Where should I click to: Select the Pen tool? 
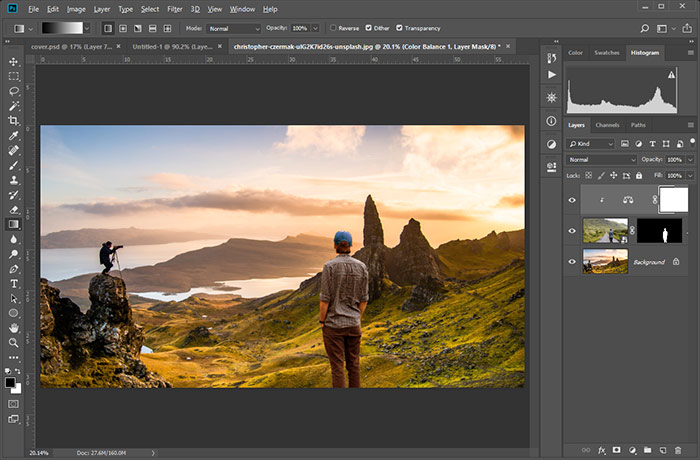[14, 269]
